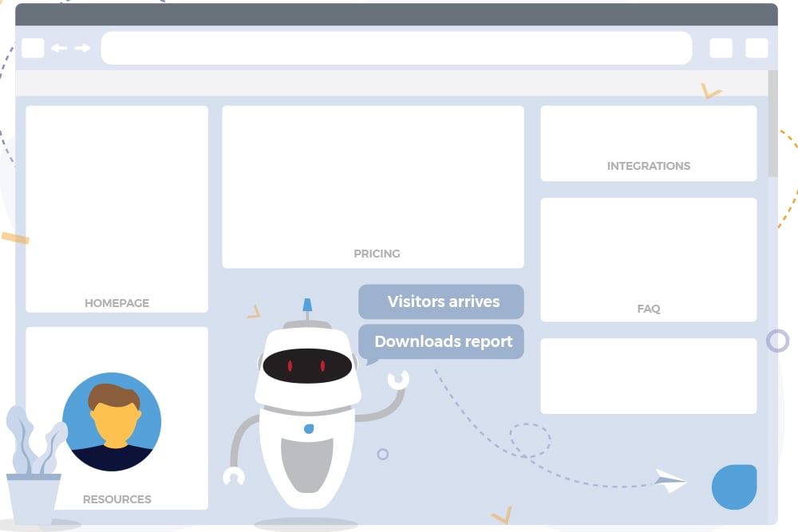The image size is (798, 532).
Task: Open the PRICING card
Action: (x=373, y=187)
